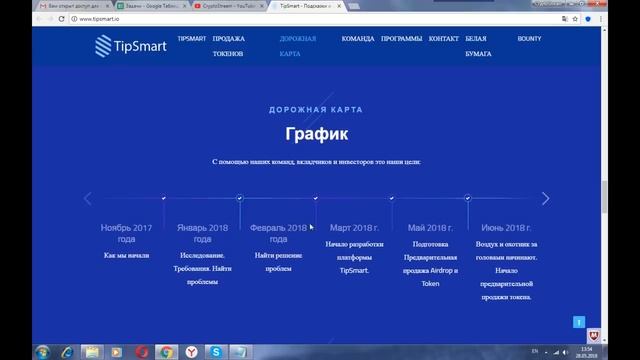Open the ПРОДАЖА ТОКЕНОВ nav item
The height and width of the screenshot is (360, 640).
coord(229,46)
